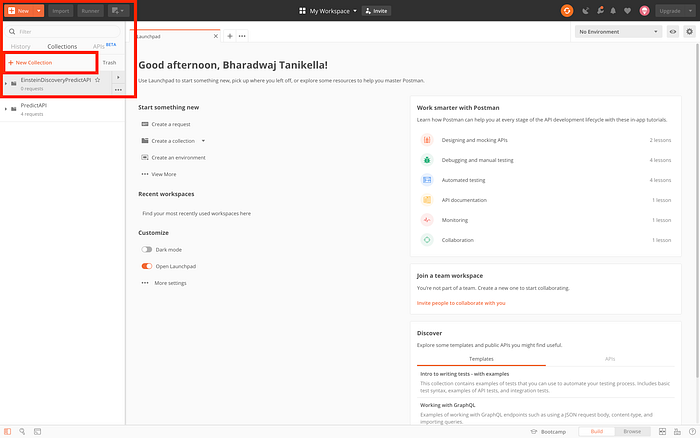Open the notifications bell
700x438 pixels.
pyautogui.click(x=613, y=11)
